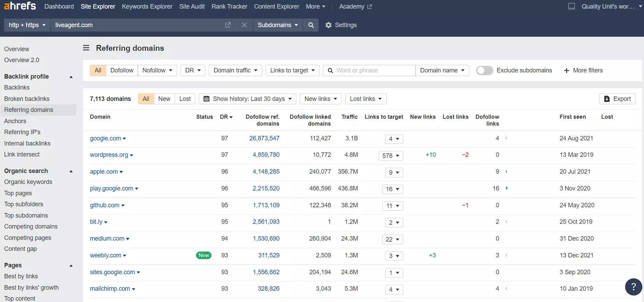
Task: Click the Ahrefs logo
Action: tap(20, 6)
